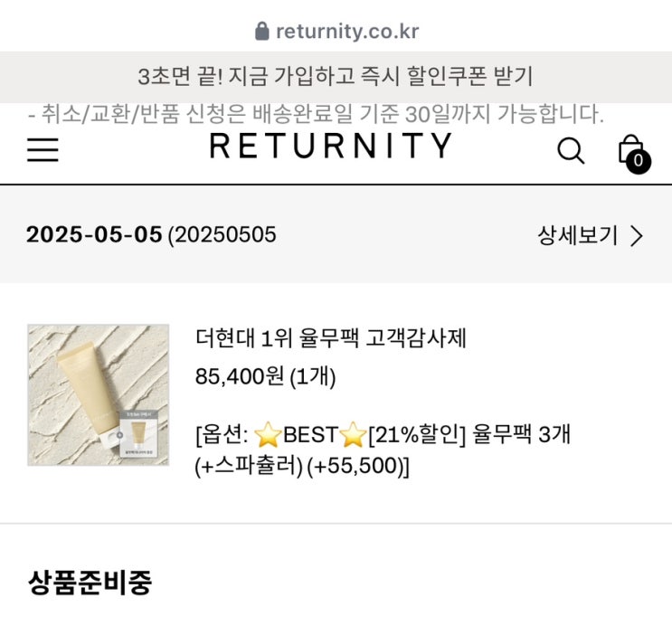Click product title 더현대 1위 율무팩 고객감사제

tap(331, 338)
